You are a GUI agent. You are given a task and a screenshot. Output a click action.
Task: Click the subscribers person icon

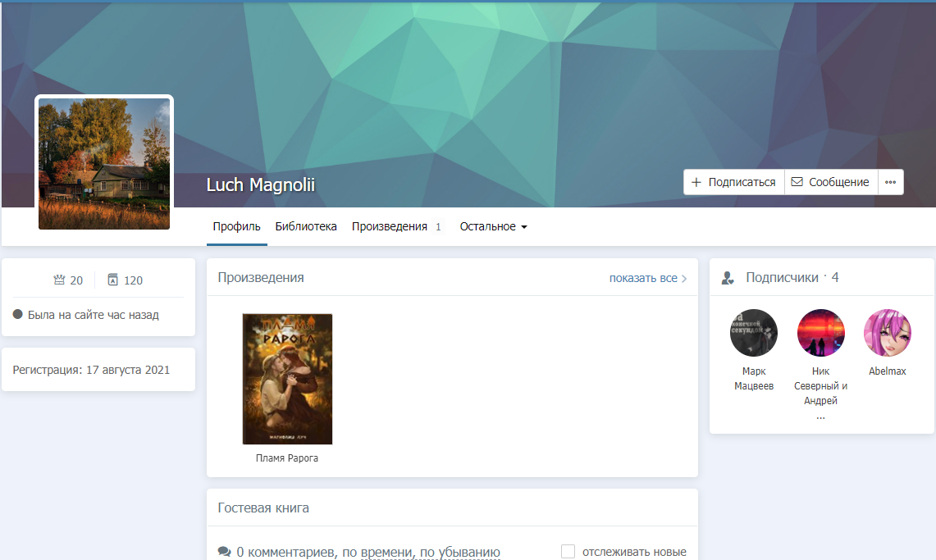click(x=728, y=278)
